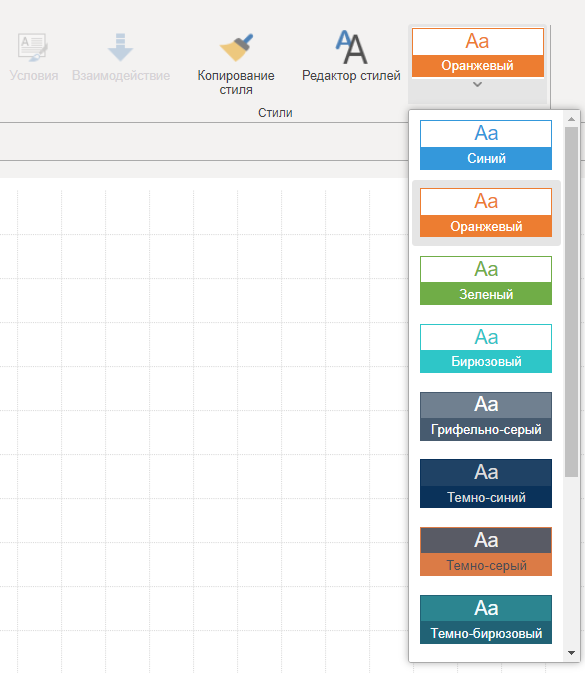
Task: Click the current Оранжевый style preview in ribbon
Action: pyautogui.click(x=478, y=52)
